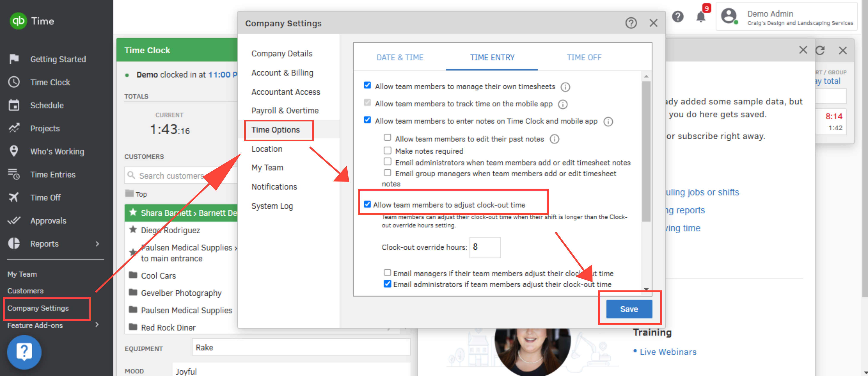Open Schedule via its calendar icon
868x376 pixels.
tap(14, 105)
